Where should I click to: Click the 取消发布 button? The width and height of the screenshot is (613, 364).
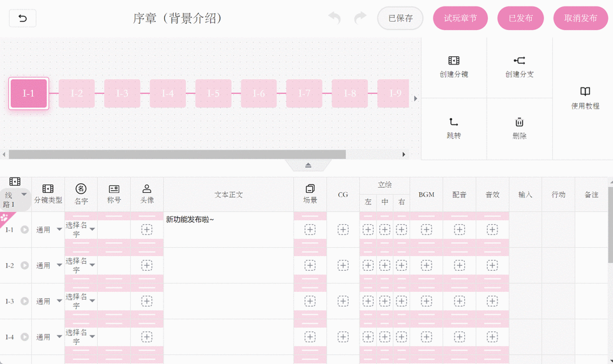coord(580,18)
